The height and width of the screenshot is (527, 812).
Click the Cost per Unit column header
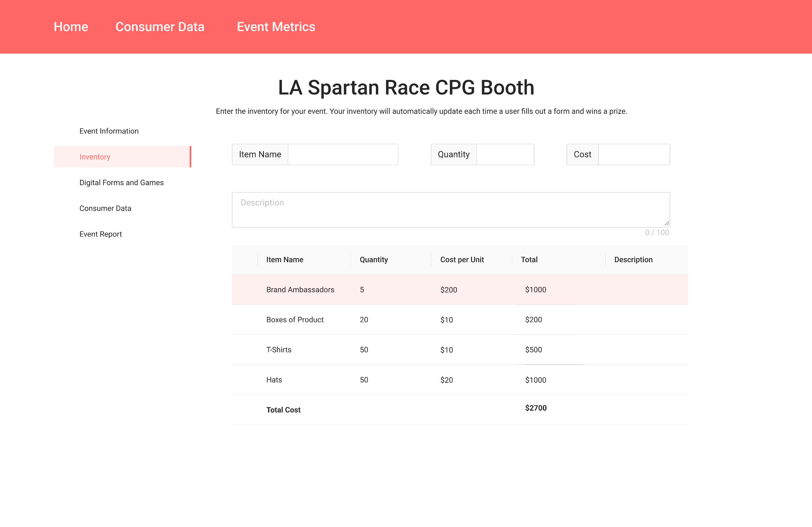click(462, 260)
